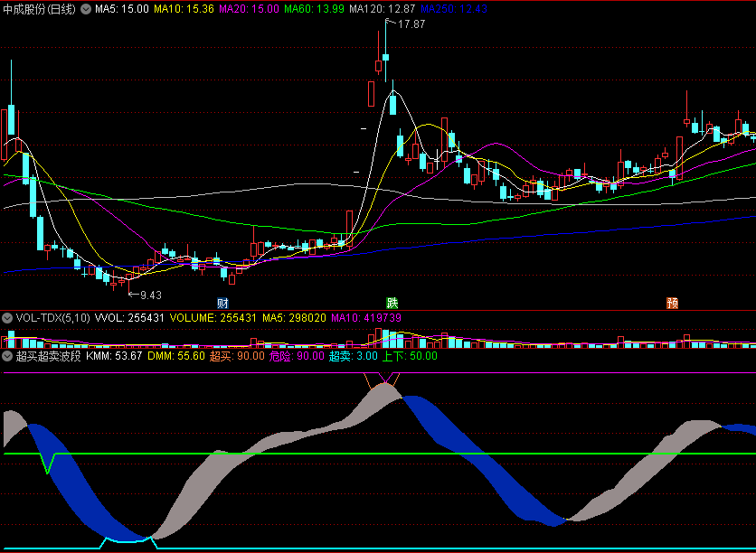Click the VOLUME: 255431 value
This screenshot has height=553, width=756.
[213, 318]
